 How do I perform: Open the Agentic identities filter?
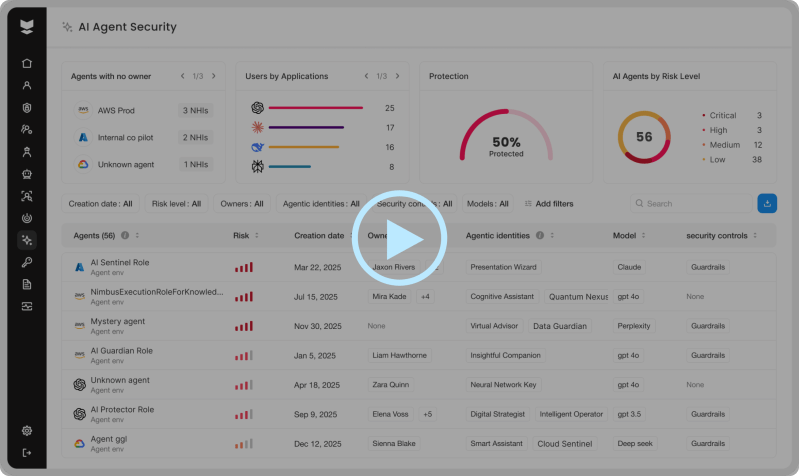tap(321, 203)
